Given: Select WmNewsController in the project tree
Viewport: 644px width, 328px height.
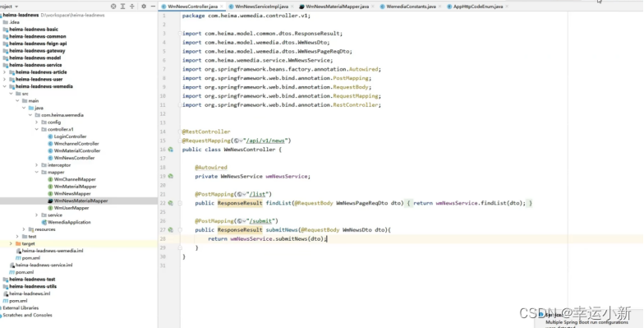Looking at the screenshot, I should click(74, 158).
